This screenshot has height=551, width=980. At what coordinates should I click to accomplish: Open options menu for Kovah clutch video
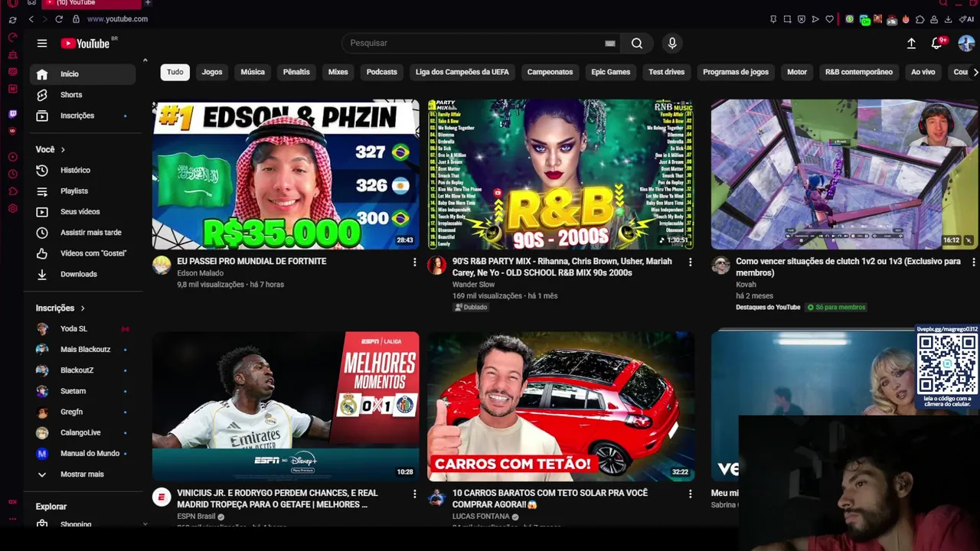click(x=973, y=262)
